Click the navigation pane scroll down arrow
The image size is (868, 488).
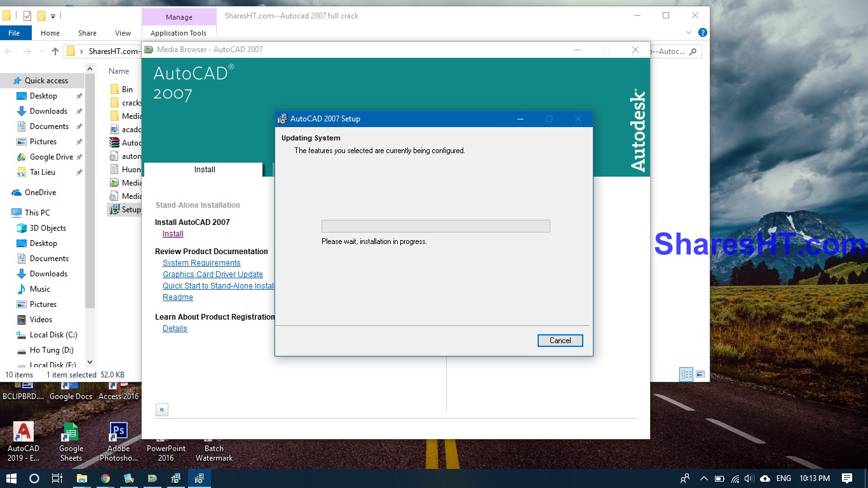90,362
